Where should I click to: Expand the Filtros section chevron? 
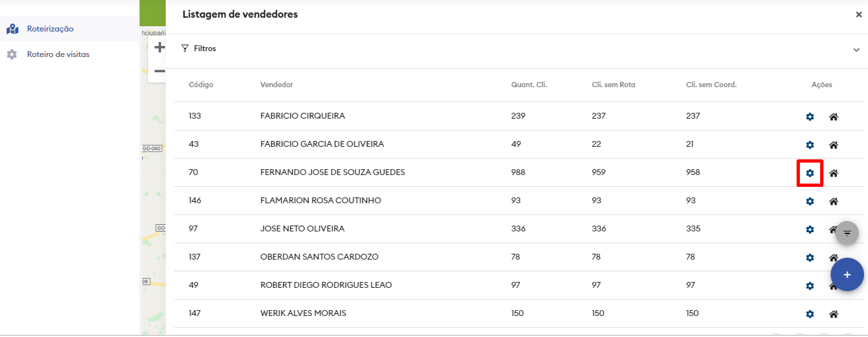click(x=856, y=50)
